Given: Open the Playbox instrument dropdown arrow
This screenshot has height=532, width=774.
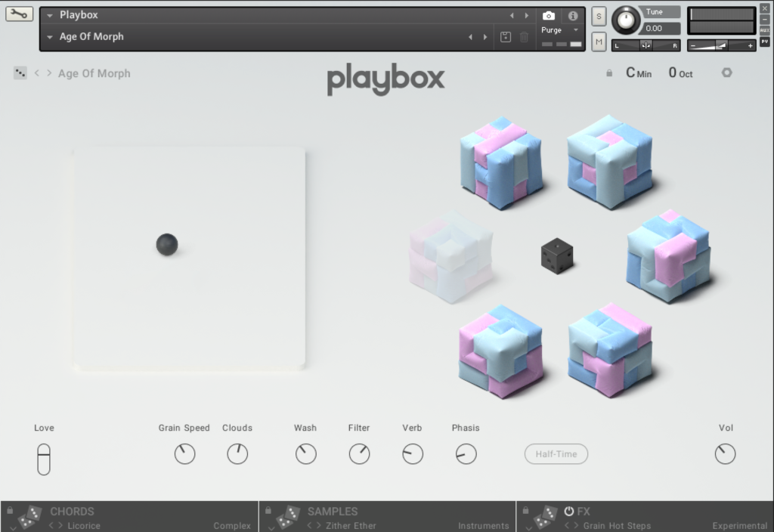Looking at the screenshot, I should [50, 16].
